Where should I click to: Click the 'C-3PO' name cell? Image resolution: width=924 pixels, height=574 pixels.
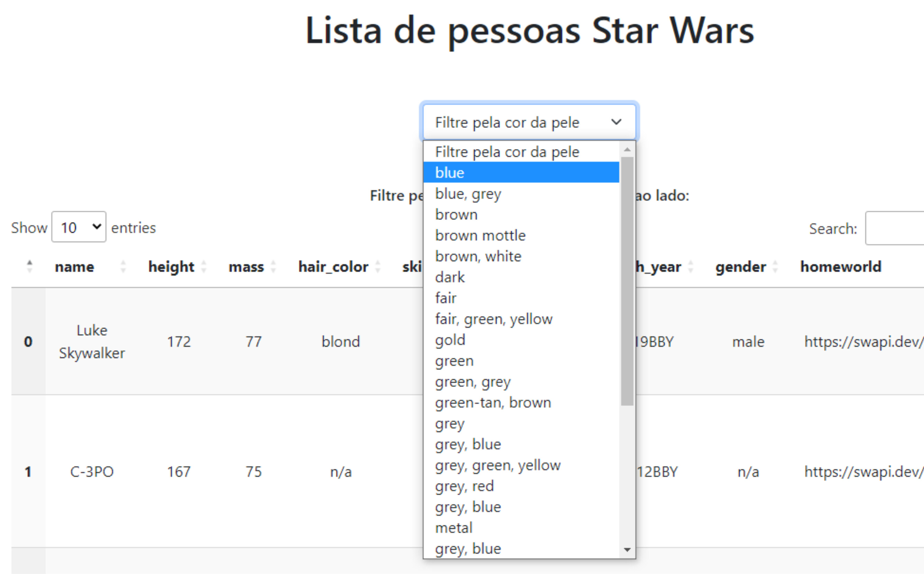pos(92,472)
